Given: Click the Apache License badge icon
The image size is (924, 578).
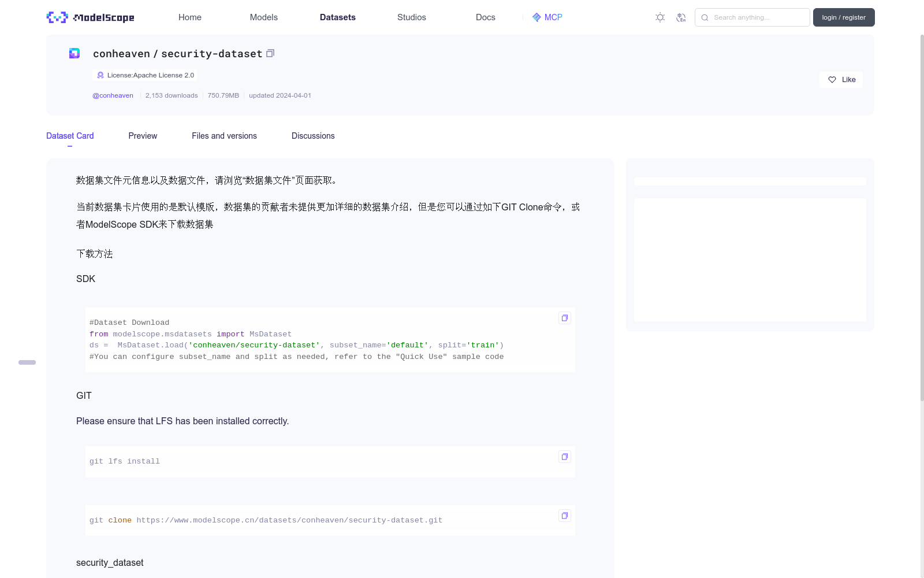Looking at the screenshot, I should click(x=100, y=75).
